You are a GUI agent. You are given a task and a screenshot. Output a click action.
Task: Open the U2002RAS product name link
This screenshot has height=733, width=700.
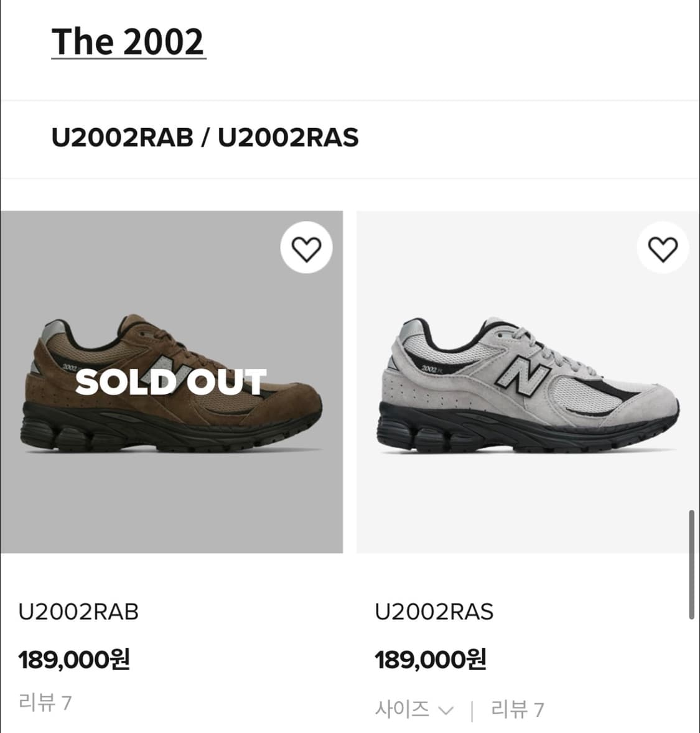point(434,612)
